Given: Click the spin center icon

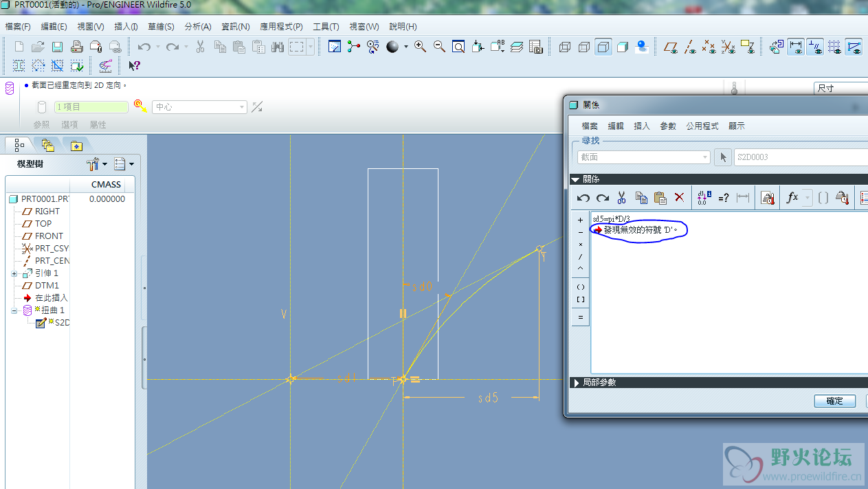Looking at the screenshot, I should pos(354,47).
